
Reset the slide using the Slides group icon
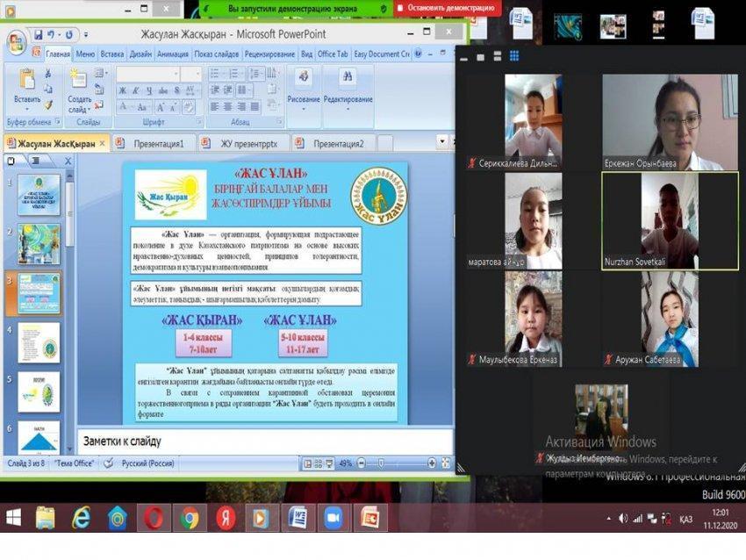(x=99, y=89)
